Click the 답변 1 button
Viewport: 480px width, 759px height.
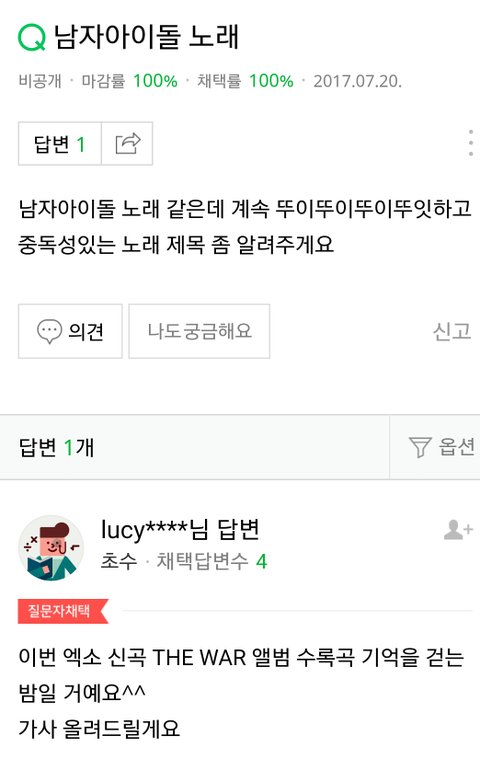60,144
